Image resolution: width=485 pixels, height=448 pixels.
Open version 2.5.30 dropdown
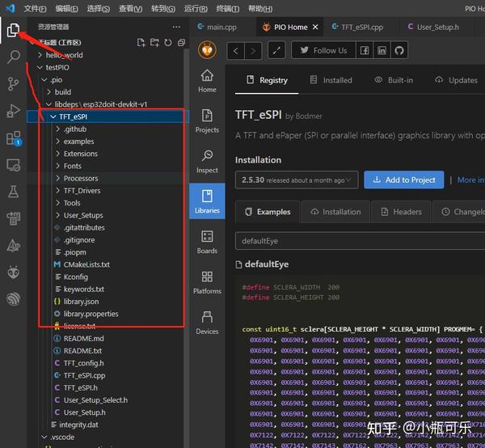click(297, 180)
